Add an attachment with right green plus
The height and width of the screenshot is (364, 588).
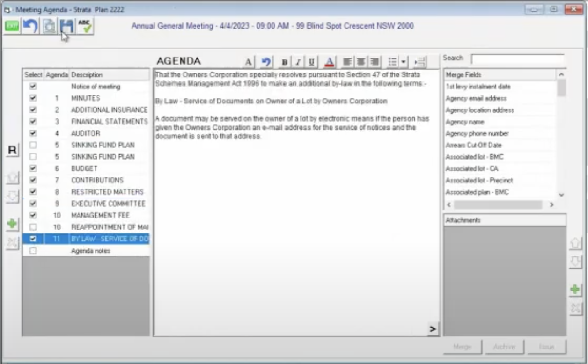[575, 290]
